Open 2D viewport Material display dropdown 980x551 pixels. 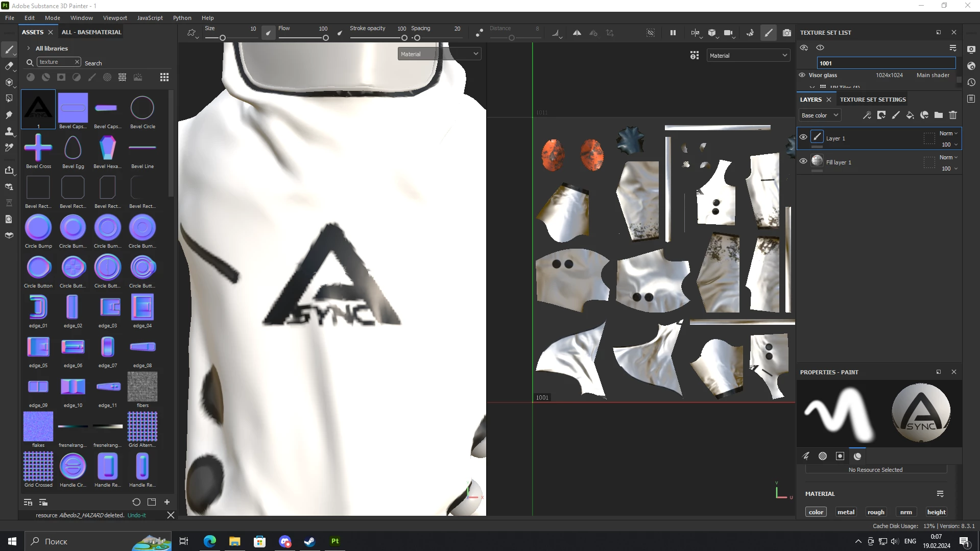pos(748,55)
